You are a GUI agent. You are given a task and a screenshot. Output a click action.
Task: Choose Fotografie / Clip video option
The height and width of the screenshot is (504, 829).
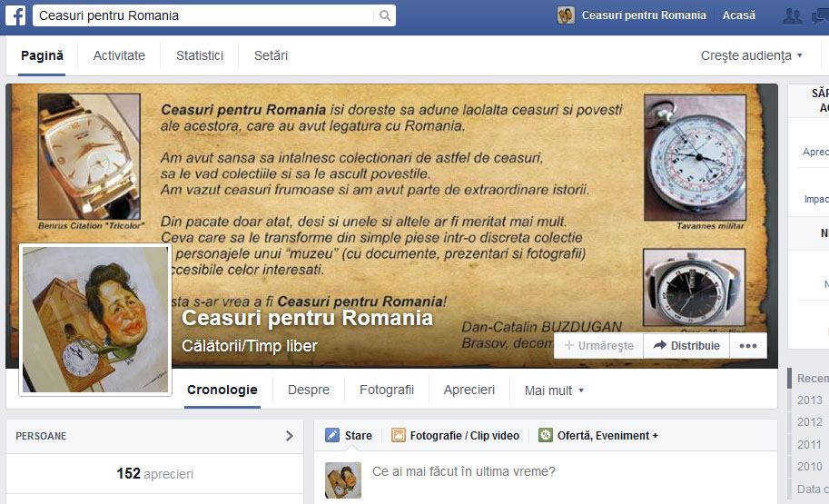tap(464, 436)
